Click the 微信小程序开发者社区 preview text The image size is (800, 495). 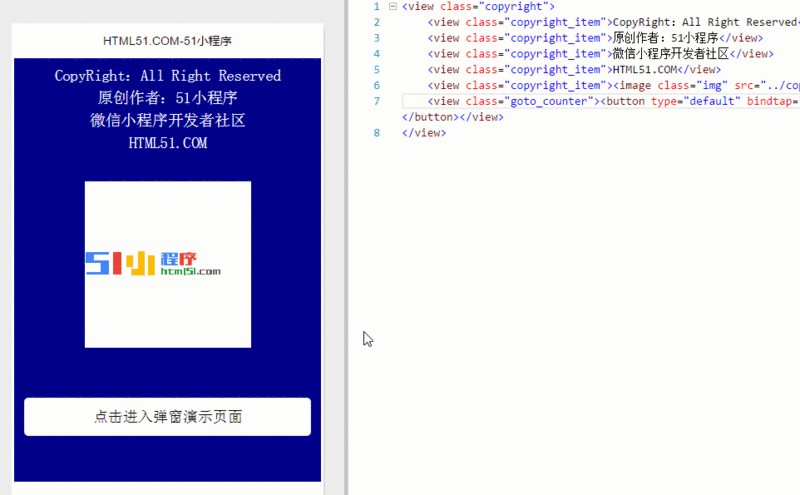167,120
